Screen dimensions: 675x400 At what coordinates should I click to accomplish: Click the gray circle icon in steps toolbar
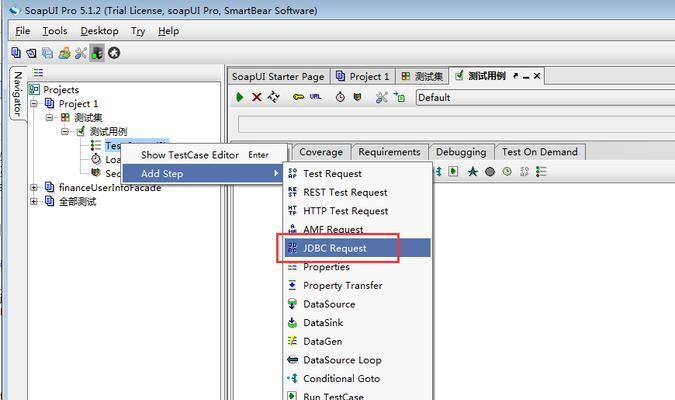click(x=490, y=172)
